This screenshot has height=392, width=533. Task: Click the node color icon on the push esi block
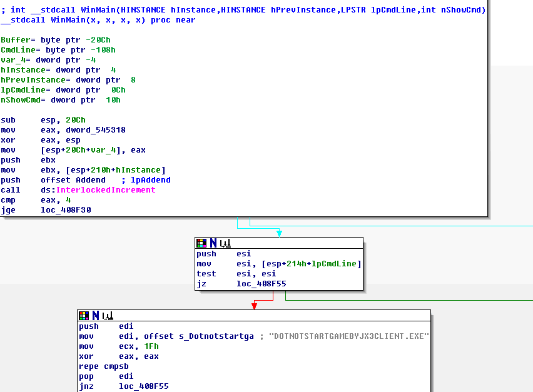[201, 243]
